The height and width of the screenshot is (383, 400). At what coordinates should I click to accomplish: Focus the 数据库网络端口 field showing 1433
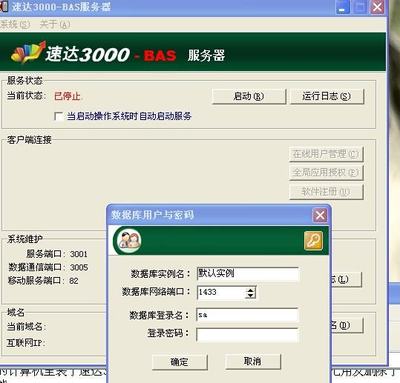pyautogui.click(x=221, y=292)
